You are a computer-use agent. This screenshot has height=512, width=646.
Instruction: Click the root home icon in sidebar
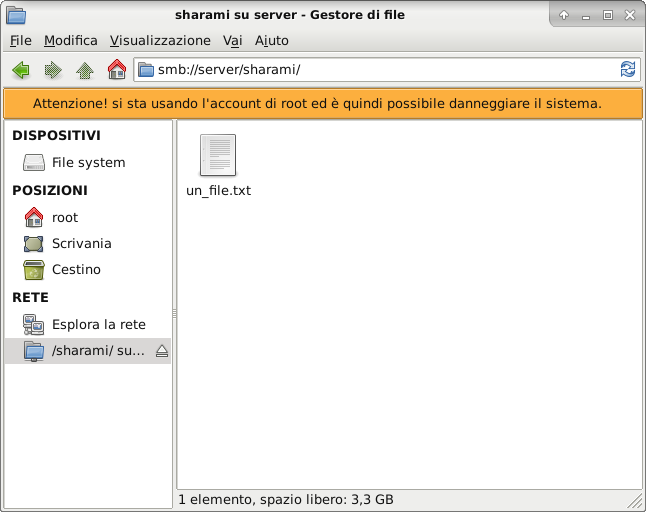pos(33,217)
